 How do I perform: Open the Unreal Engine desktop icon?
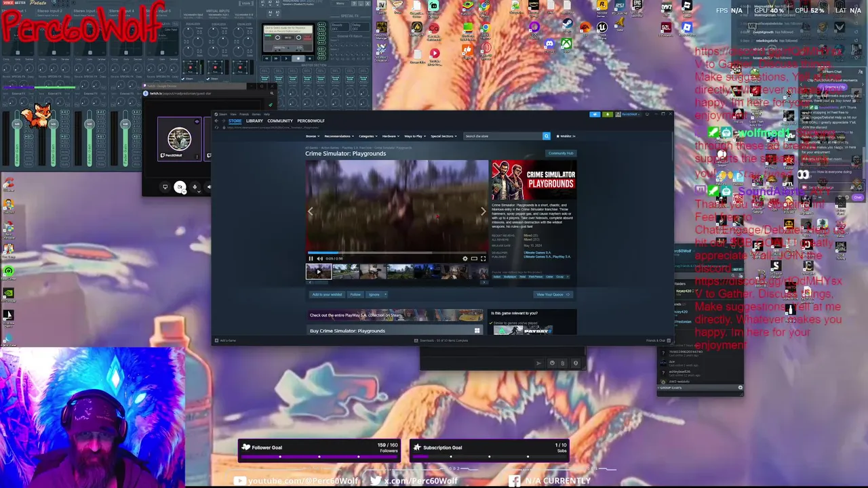coord(601,29)
